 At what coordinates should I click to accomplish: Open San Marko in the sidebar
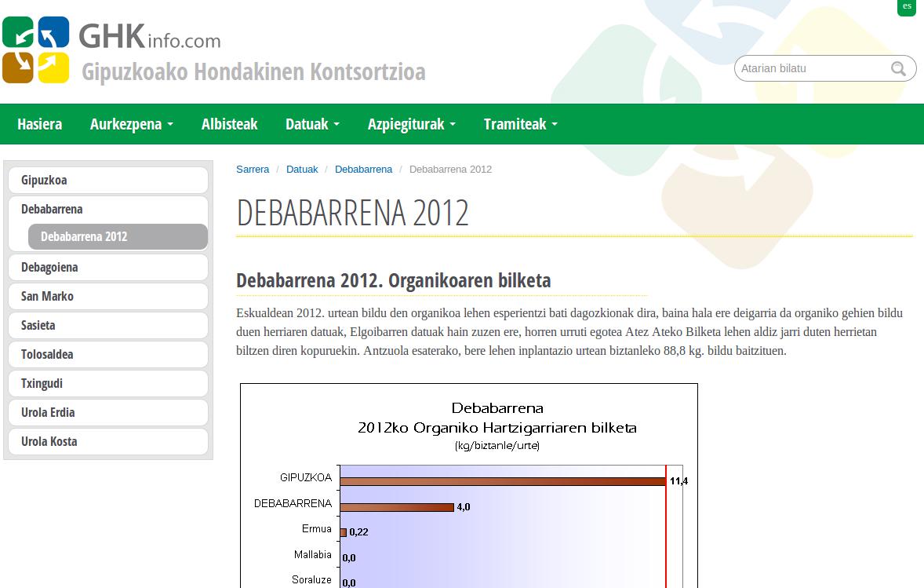pos(108,297)
